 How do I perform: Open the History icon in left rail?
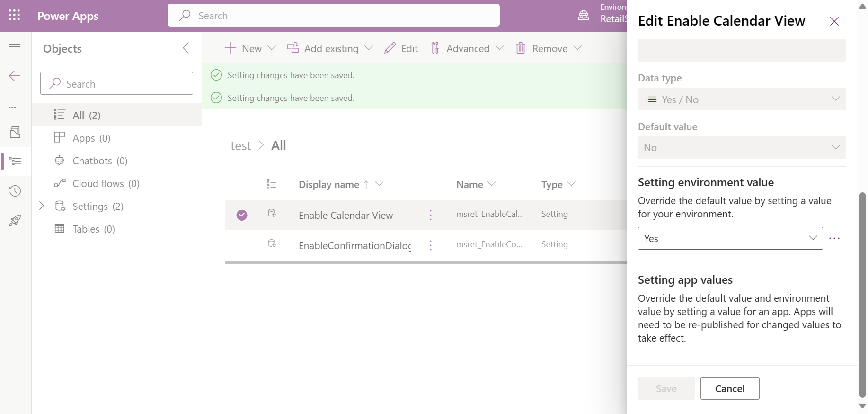(x=15, y=191)
